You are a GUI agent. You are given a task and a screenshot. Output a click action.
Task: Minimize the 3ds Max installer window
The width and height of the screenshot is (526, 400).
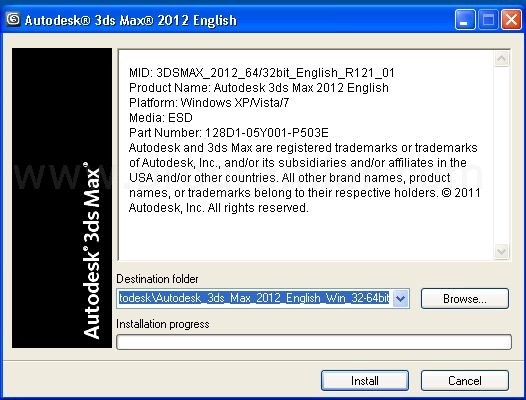pyautogui.click(x=465, y=20)
